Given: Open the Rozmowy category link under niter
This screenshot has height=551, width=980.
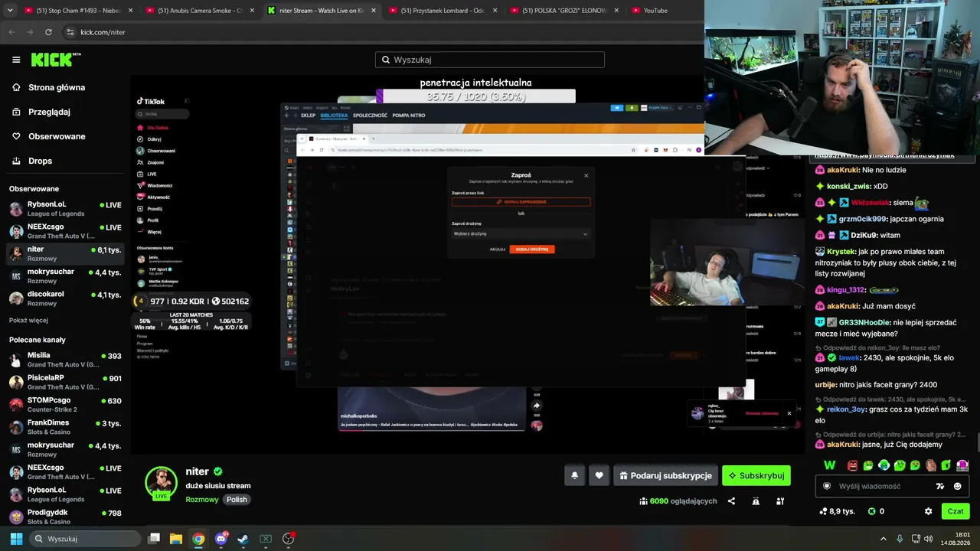Looking at the screenshot, I should pyautogui.click(x=202, y=500).
